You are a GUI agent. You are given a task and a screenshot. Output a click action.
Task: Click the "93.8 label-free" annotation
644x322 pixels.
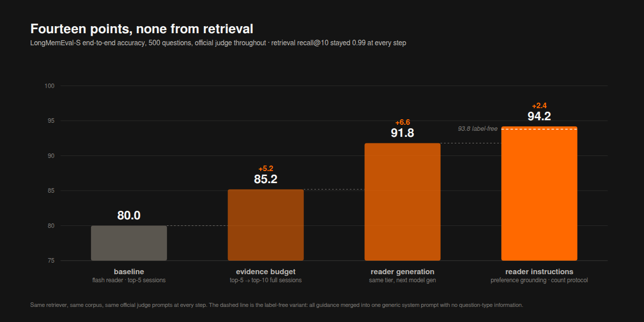[477, 129]
